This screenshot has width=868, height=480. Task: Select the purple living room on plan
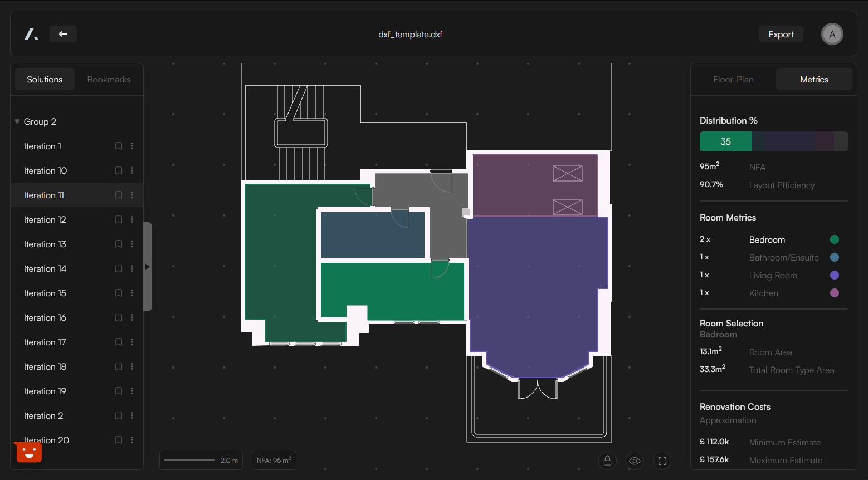click(538, 290)
